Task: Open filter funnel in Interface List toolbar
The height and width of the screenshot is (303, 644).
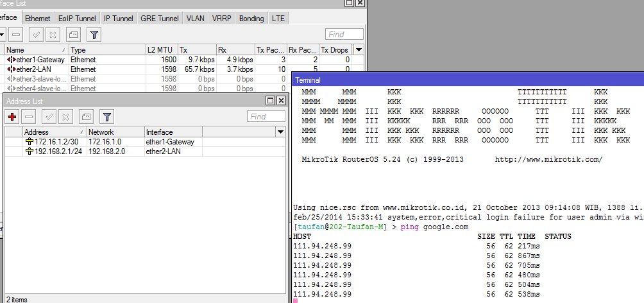Action: [x=94, y=35]
